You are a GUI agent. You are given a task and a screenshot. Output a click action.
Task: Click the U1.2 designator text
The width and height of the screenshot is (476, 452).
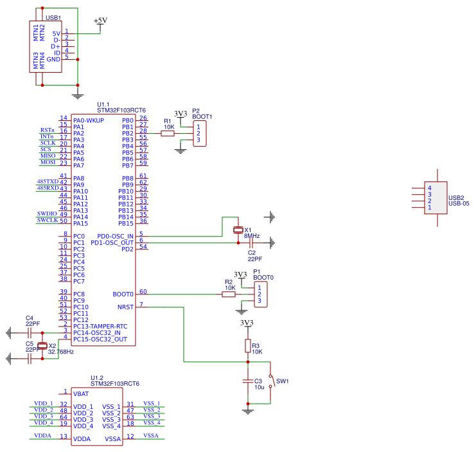click(97, 378)
